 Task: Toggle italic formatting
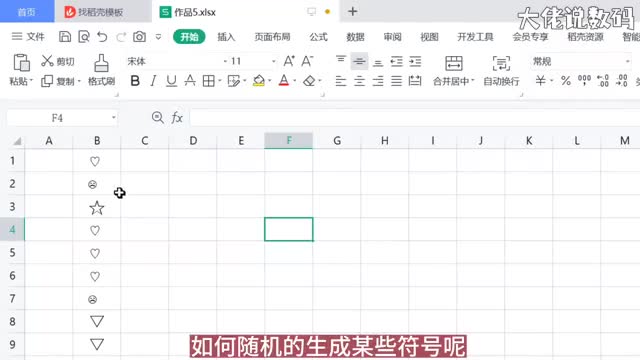(153, 81)
